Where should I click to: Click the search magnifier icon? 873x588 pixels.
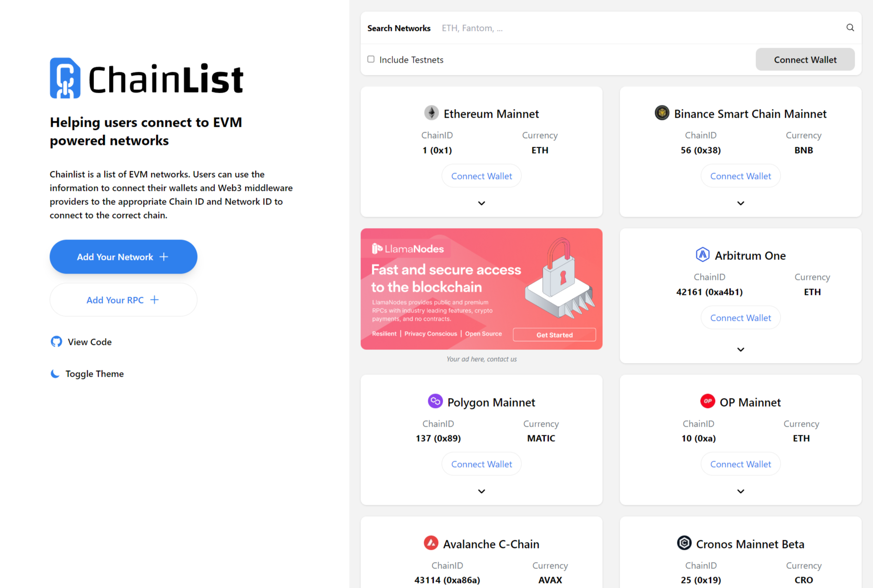coord(850,28)
